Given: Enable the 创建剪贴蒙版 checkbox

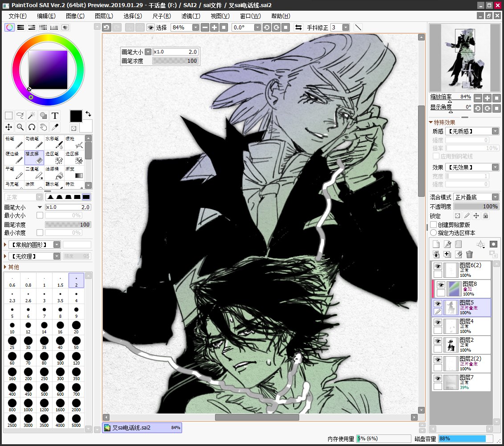Looking at the screenshot, I should [434, 225].
